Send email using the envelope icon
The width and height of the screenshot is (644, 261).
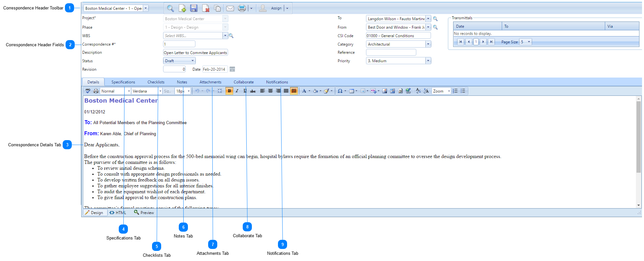[230, 8]
